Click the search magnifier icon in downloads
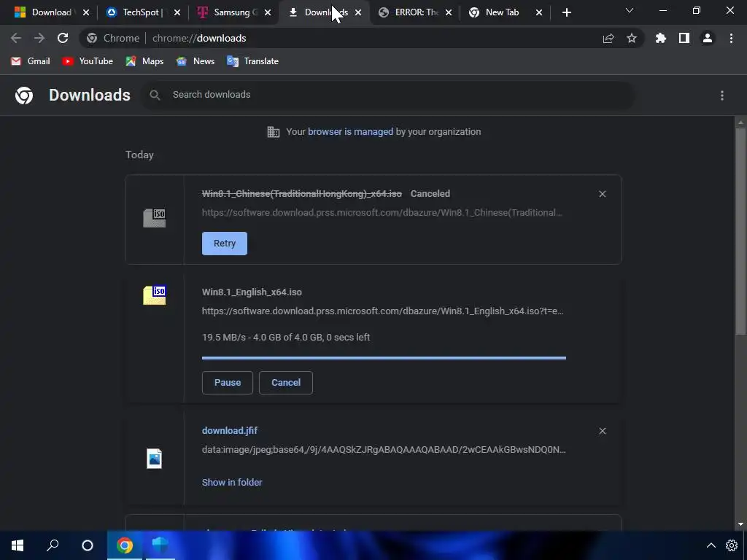 (x=155, y=96)
